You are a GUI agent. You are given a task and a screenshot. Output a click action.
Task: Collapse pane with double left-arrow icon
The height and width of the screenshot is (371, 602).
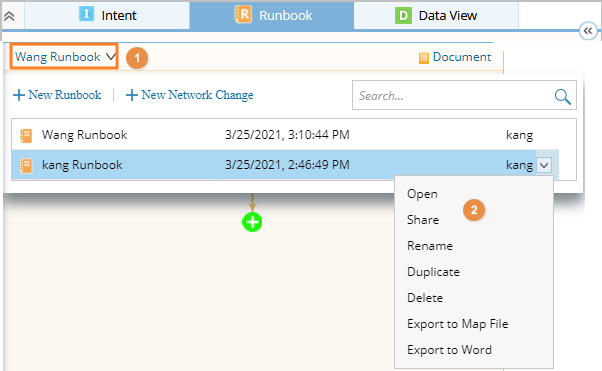[x=588, y=31]
